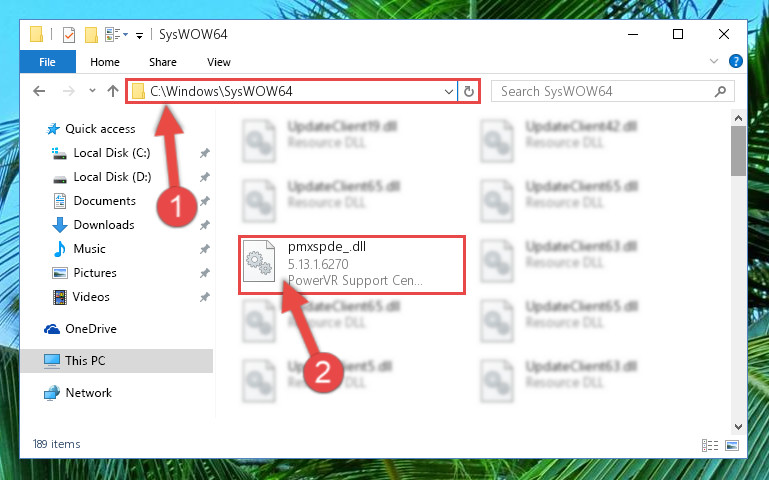This screenshot has height=480, width=769.
Task: Switch to the View ribbon tab
Action: (219, 62)
